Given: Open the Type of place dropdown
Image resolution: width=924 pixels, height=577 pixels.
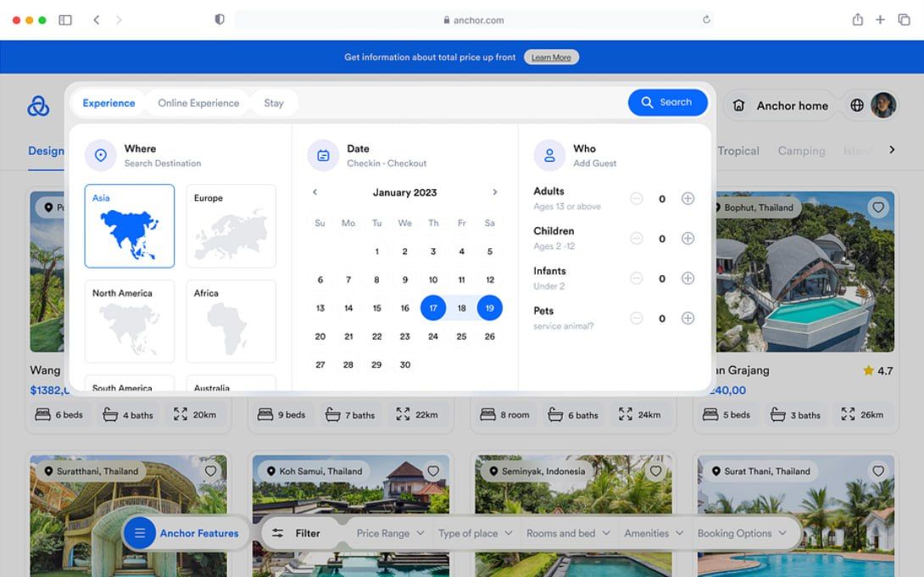Looking at the screenshot, I should click(475, 533).
